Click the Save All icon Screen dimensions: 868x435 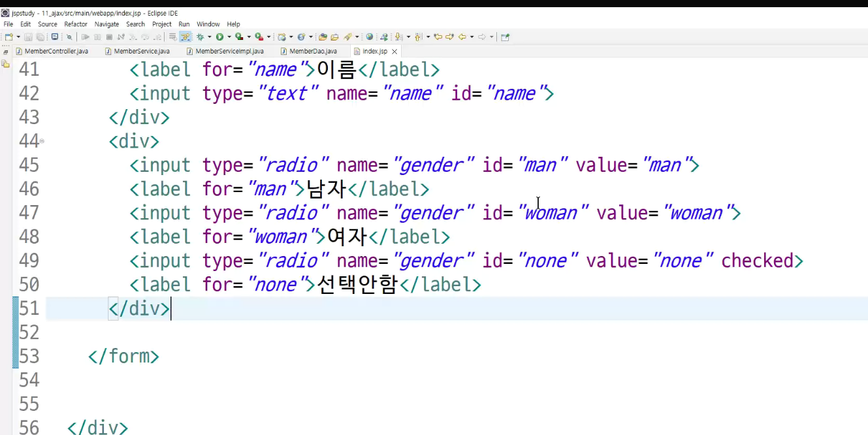coord(40,37)
